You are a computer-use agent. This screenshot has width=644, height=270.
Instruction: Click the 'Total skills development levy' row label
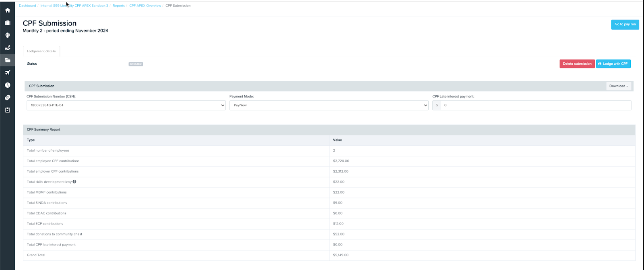coord(49,182)
